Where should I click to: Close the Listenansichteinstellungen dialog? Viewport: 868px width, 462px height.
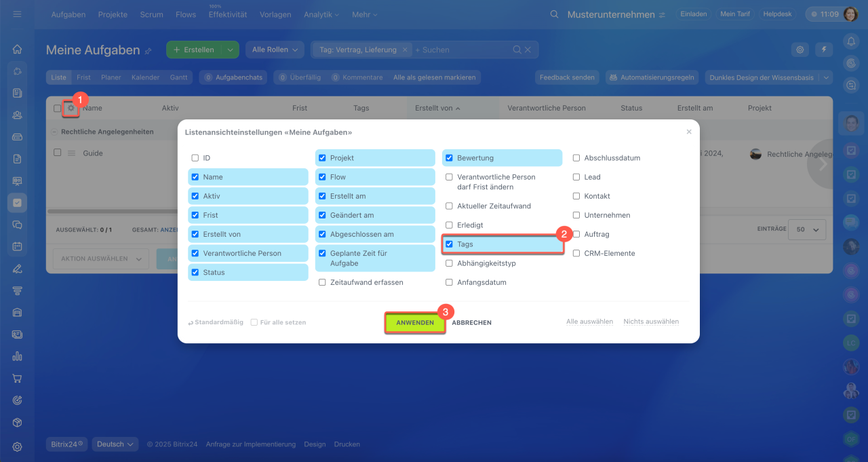coord(689,132)
